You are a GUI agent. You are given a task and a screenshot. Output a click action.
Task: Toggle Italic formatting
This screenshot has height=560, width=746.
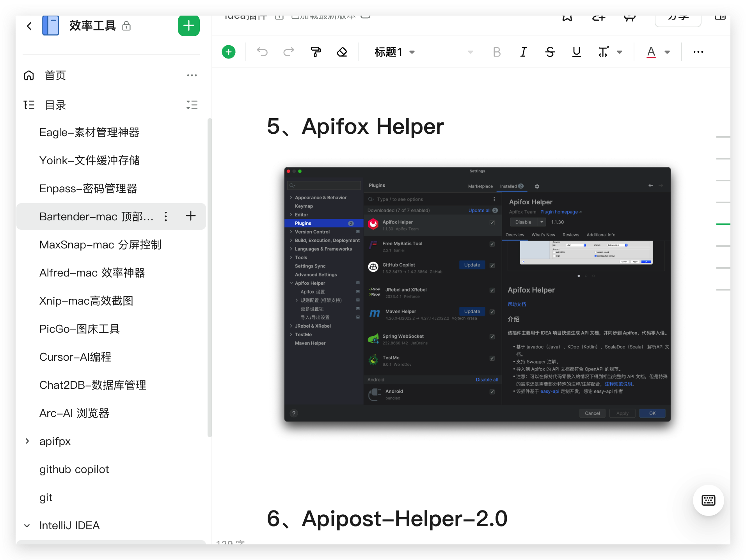point(523,52)
